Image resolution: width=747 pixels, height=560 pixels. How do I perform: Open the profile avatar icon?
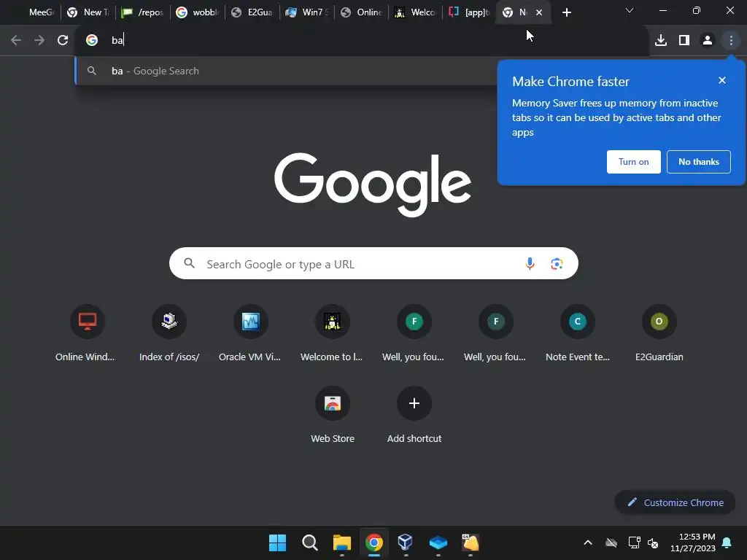pyautogui.click(x=708, y=41)
